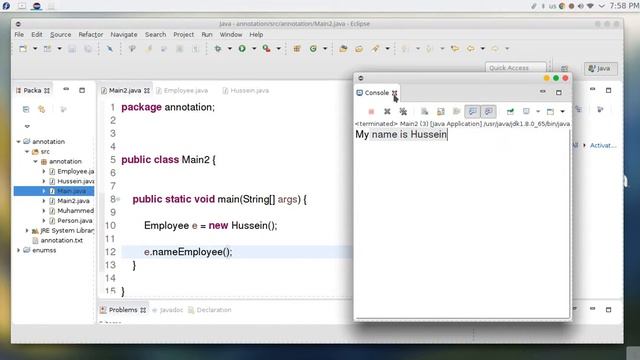Open the New file dropdown arrow
Image resolution: width=640 pixels, height=360 pixels.
tap(35, 49)
